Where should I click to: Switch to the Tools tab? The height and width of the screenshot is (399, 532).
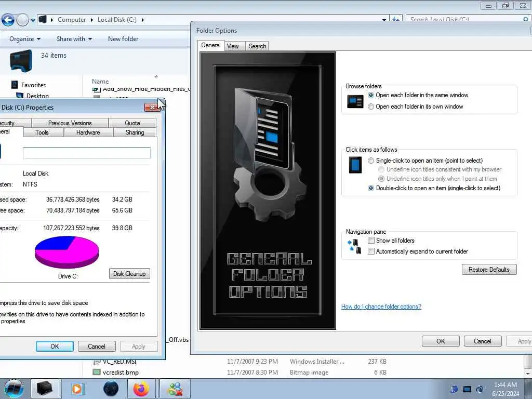42,132
